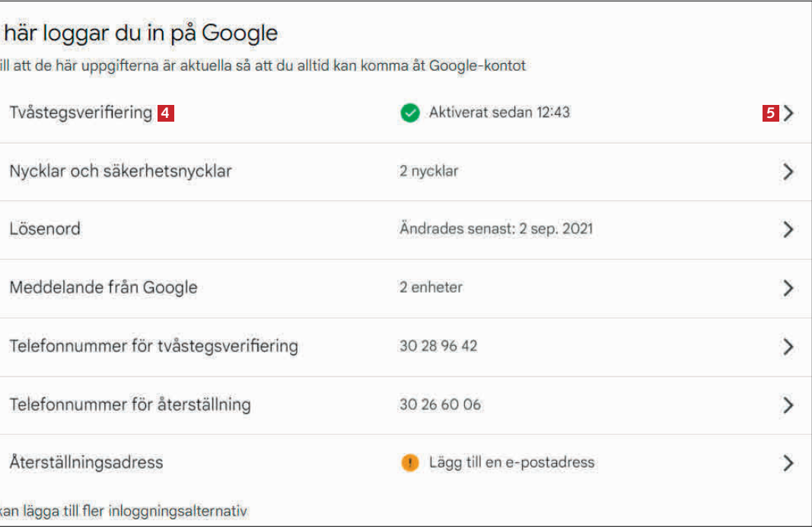Select Nycklar och säkerhetsnycklar label
Screen dimensions: 812x527
point(120,172)
